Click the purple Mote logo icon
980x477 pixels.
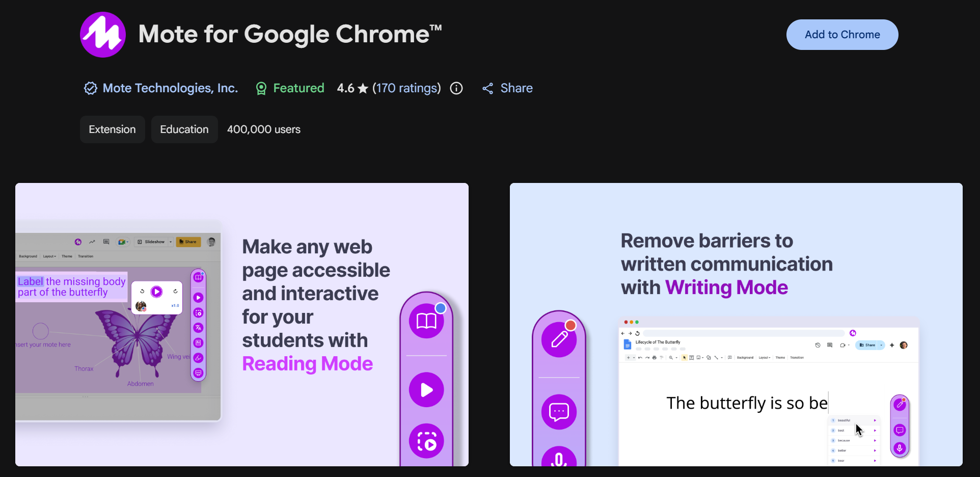pos(103,35)
